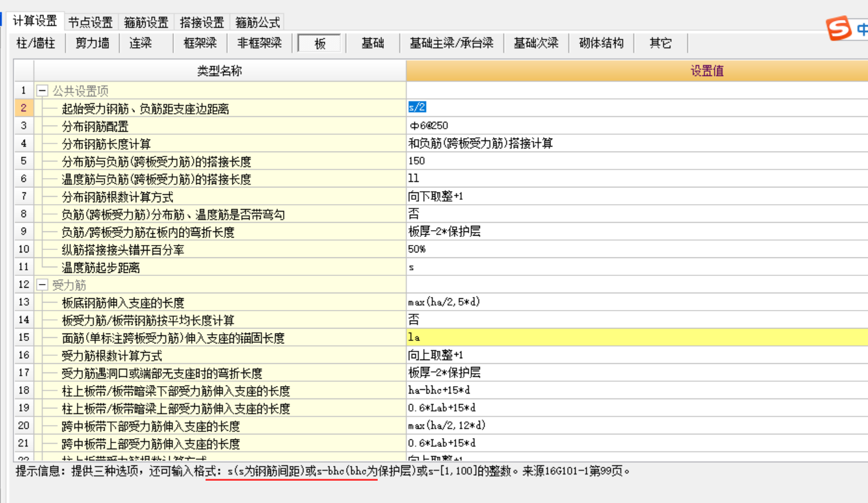Image resolution: width=868 pixels, height=503 pixels.
Task: Select the 受力筋根数计算方式 row
Action: click(220, 356)
